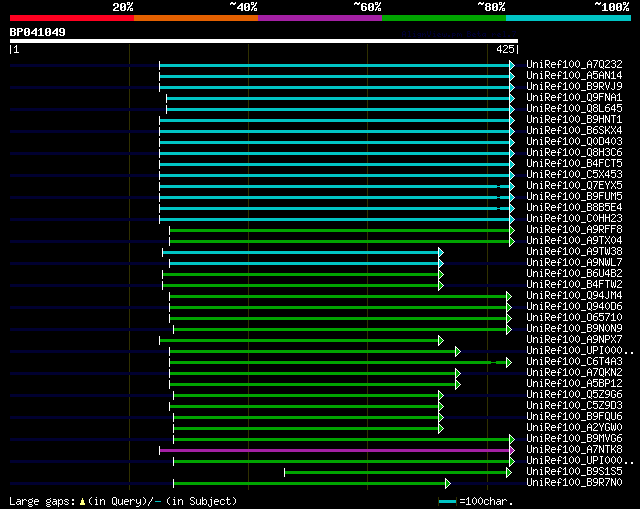Click the UniRef100_B9HNT1 label
The image size is (640, 509).
tap(574, 120)
